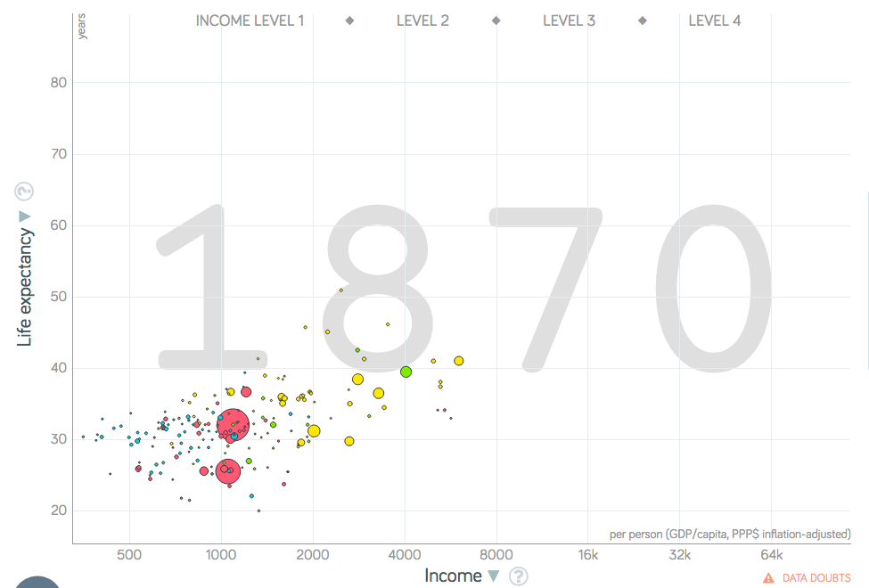
Task: Click the rightmost yellow bubble near 41 years
Action: pos(459,361)
